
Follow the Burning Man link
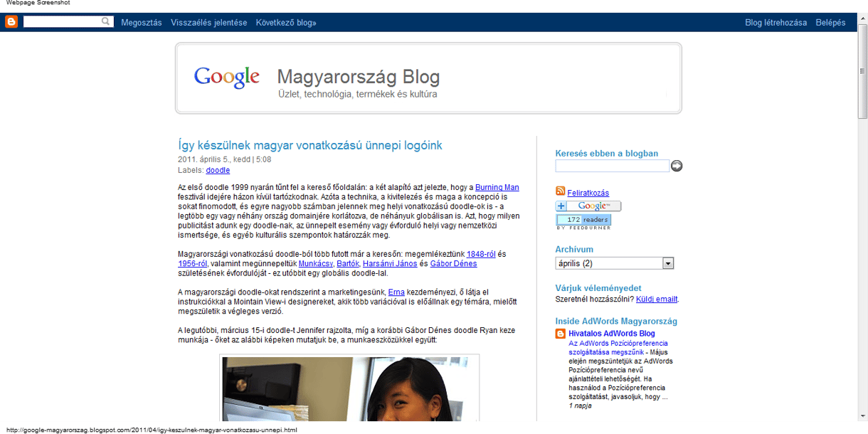(497, 187)
